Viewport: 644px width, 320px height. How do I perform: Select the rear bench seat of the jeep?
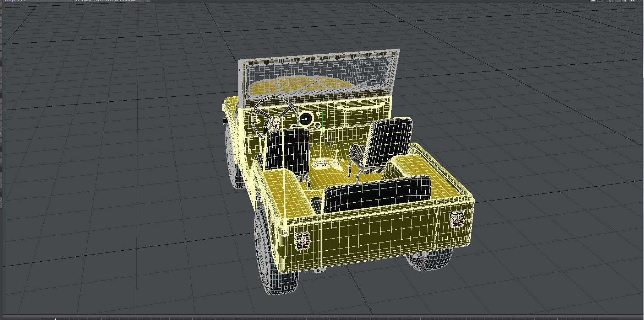(x=377, y=194)
